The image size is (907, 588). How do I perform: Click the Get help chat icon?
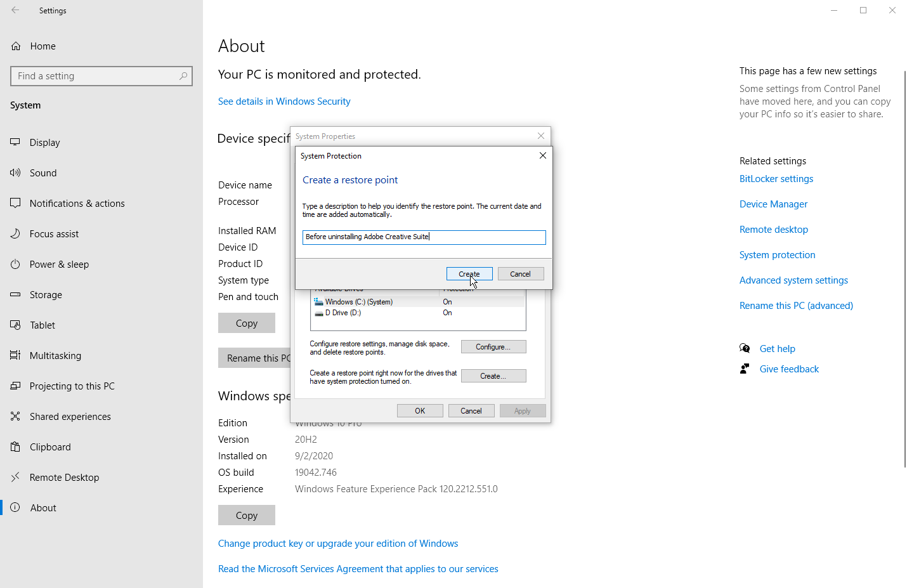[x=745, y=348]
